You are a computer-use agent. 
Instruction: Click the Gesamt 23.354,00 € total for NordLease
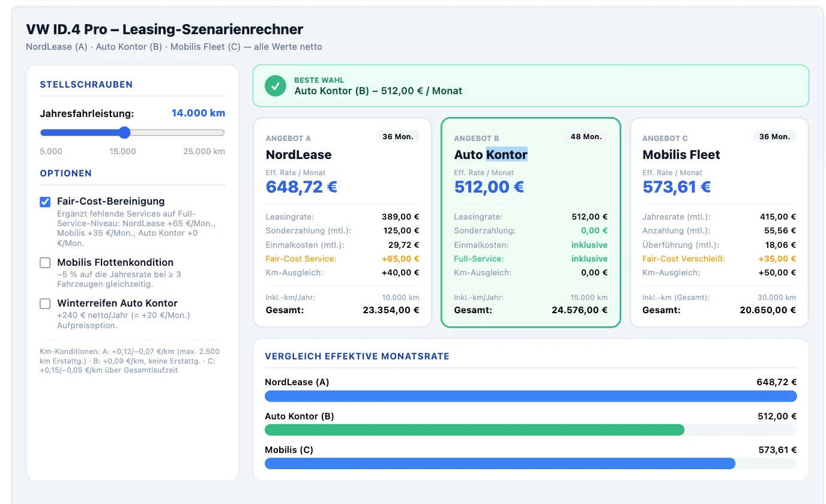pos(391,310)
